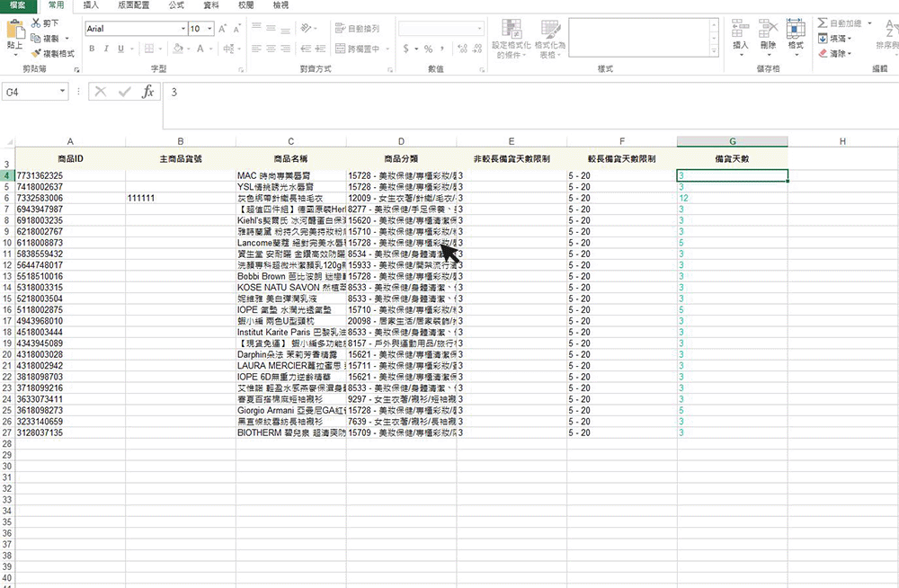Select the cell containing product ID 7332583006
Screen dimensions: 899x588
[x=70, y=198]
